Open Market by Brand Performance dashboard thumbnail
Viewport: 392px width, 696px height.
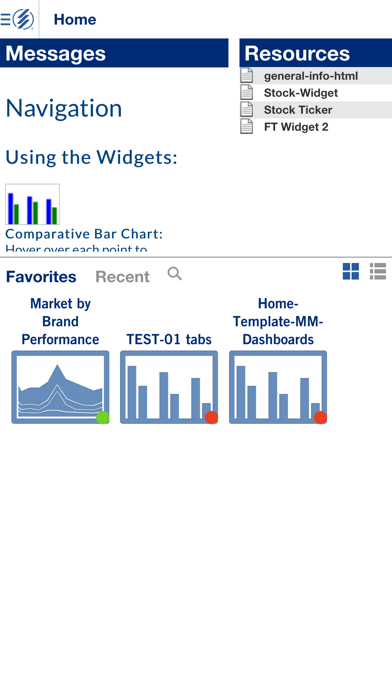point(60,387)
